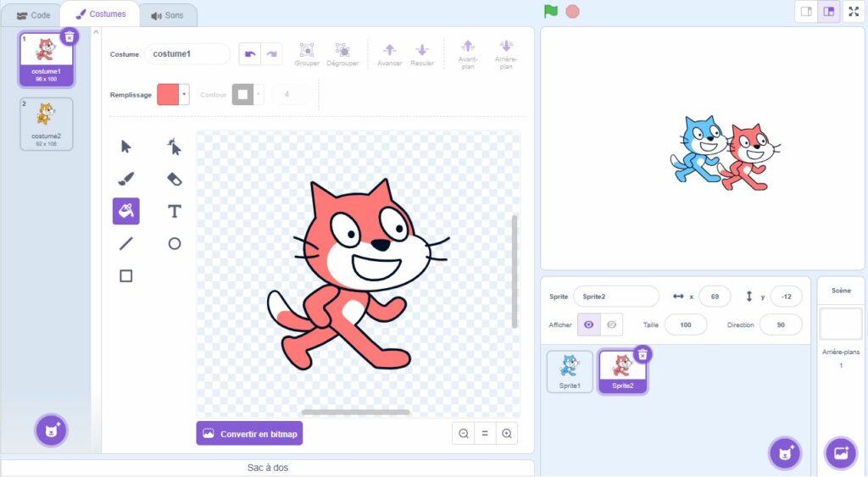Select the arrow Select tool
This screenshot has height=477, width=868.
(126, 147)
